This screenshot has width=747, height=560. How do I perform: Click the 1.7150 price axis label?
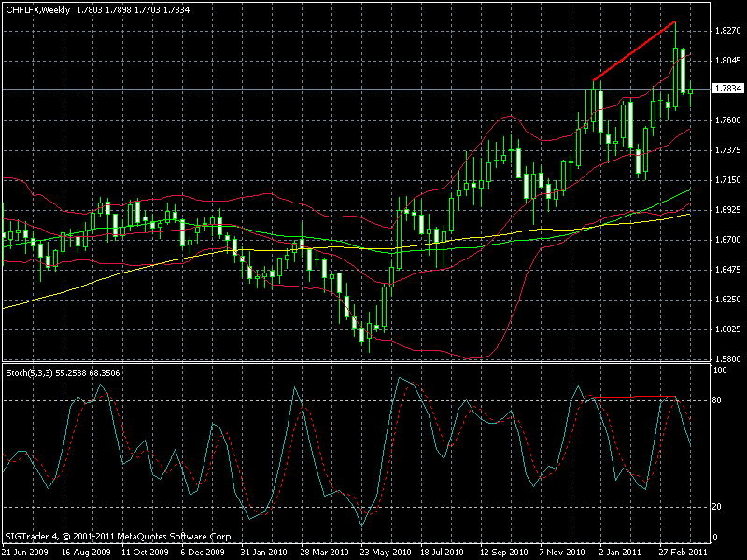(x=728, y=180)
